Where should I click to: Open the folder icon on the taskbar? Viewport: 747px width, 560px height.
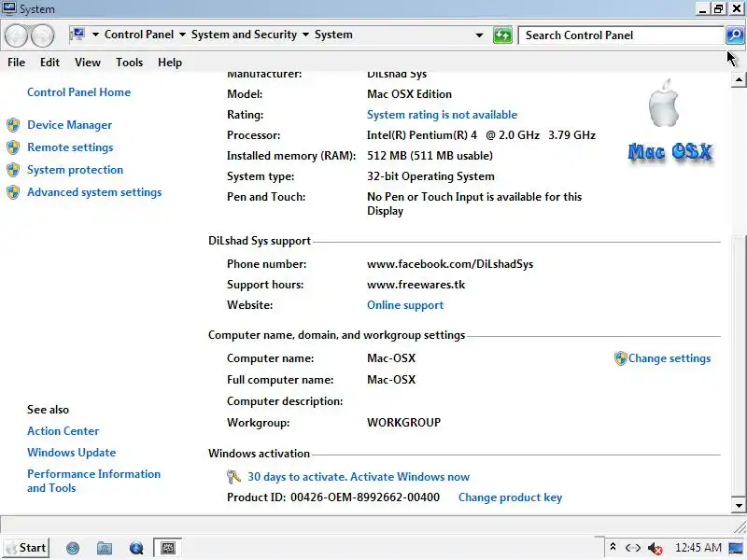(x=105, y=548)
